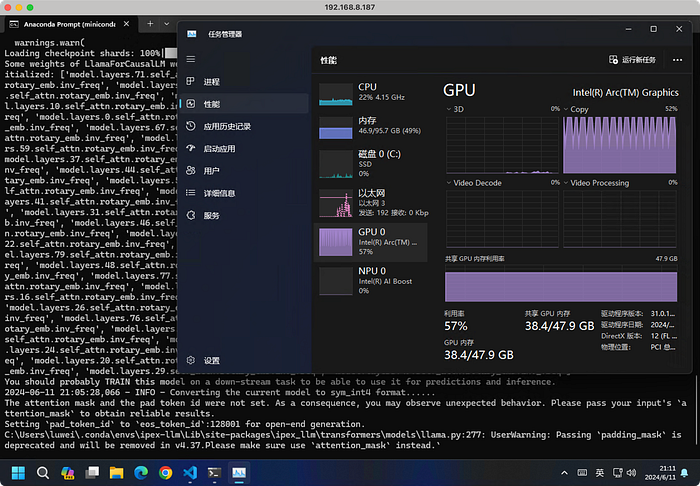
Task: Close the Anaconda Prompt terminal tab
Action: click(x=126, y=24)
